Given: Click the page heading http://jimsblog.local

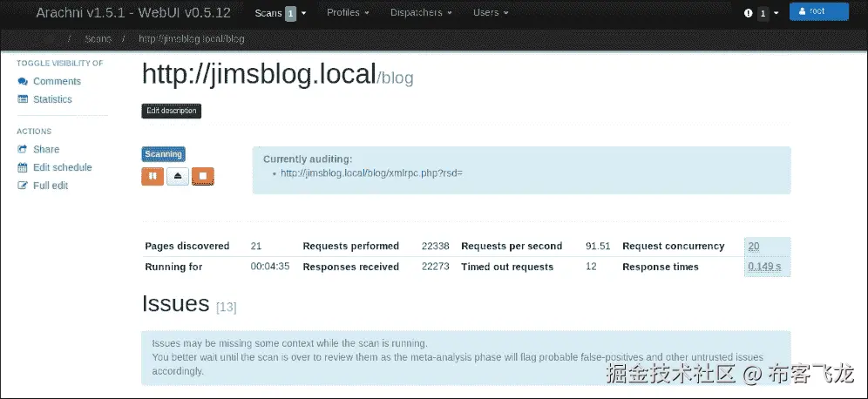Looking at the screenshot, I should tap(259, 74).
